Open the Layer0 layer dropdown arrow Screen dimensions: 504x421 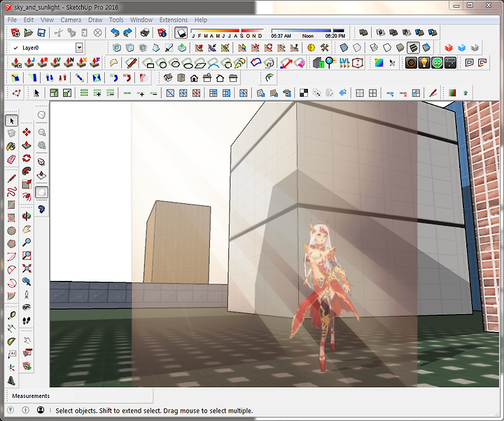click(x=79, y=48)
